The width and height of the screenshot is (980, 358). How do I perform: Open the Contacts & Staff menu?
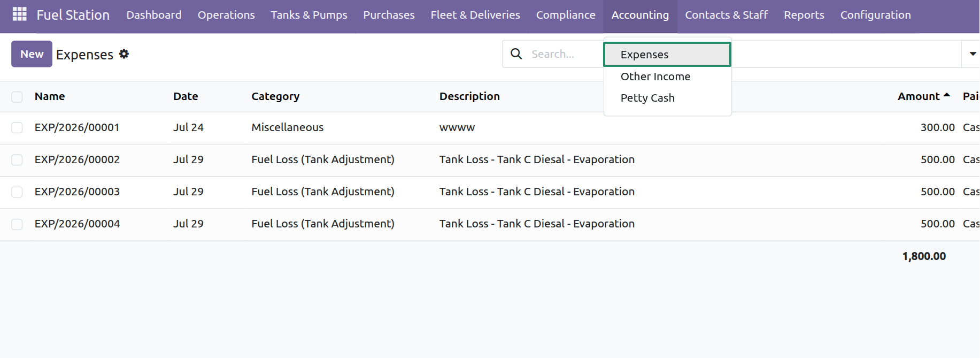click(726, 15)
